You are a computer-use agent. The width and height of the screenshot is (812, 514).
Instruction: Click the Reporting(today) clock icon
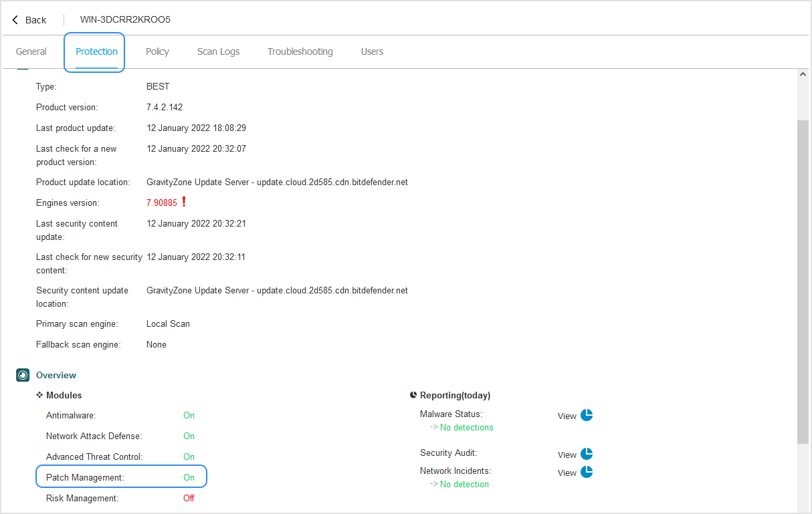click(413, 394)
